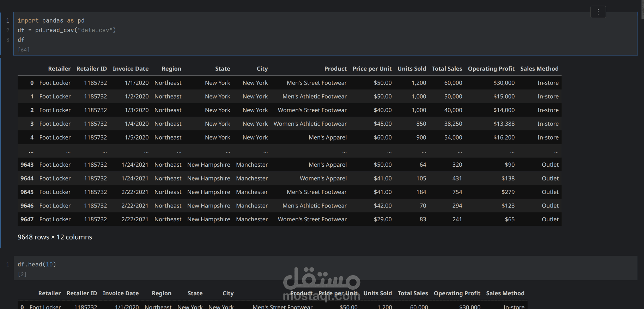Click the Region header in first table
The height and width of the screenshot is (309, 644).
171,69
